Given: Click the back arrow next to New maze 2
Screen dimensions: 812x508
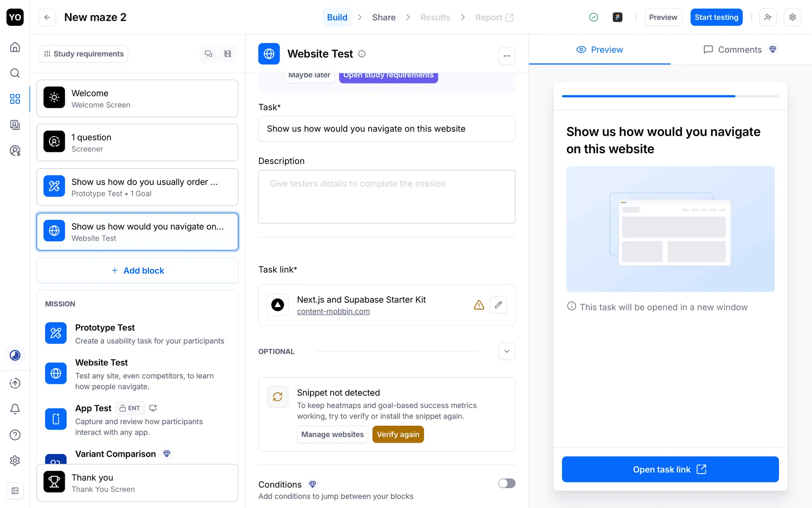Looking at the screenshot, I should pos(47,17).
